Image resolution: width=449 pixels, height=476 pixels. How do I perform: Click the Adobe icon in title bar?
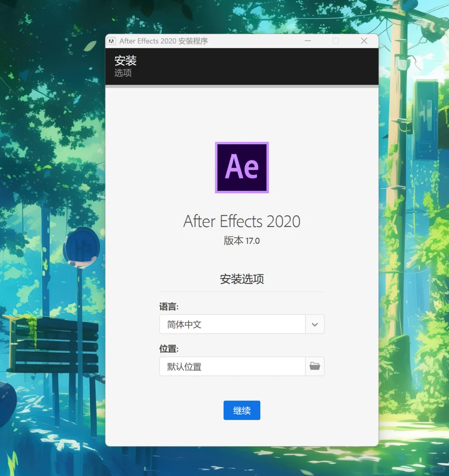tap(111, 41)
